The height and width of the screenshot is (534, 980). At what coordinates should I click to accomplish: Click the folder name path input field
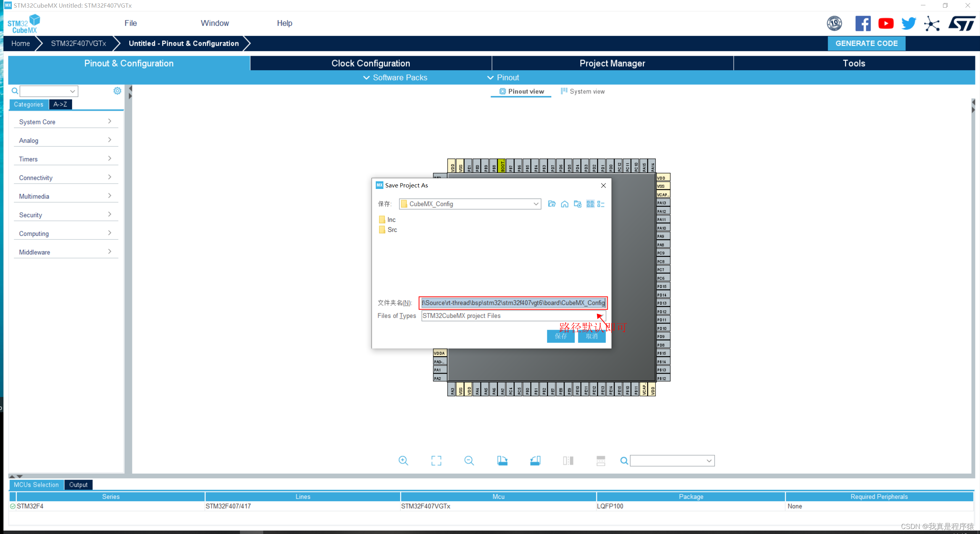(x=513, y=303)
